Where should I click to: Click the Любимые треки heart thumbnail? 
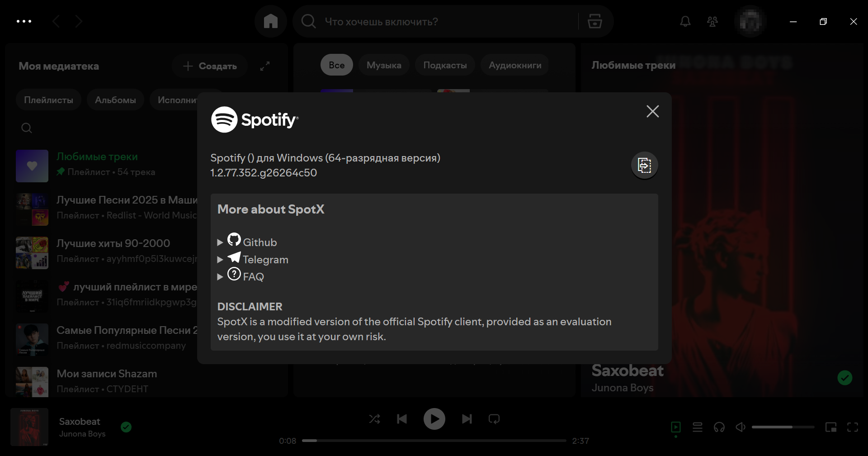tap(32, 166)
